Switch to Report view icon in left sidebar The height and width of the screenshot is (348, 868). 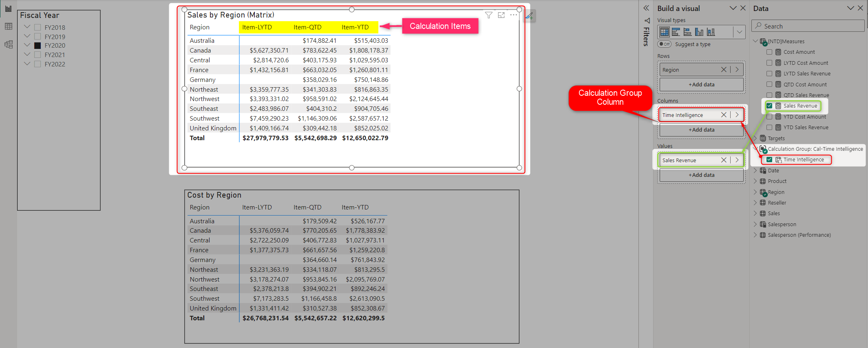[8, 9]
